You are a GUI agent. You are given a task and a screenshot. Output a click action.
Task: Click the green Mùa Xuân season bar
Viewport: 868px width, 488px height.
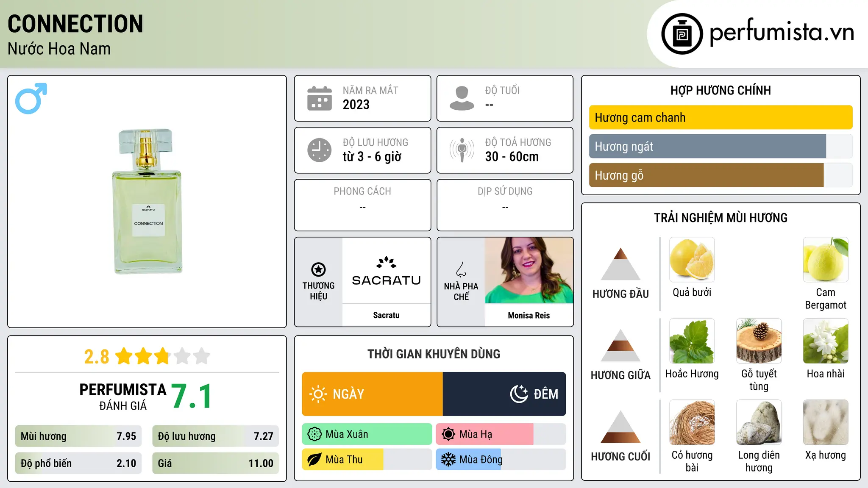367,434
